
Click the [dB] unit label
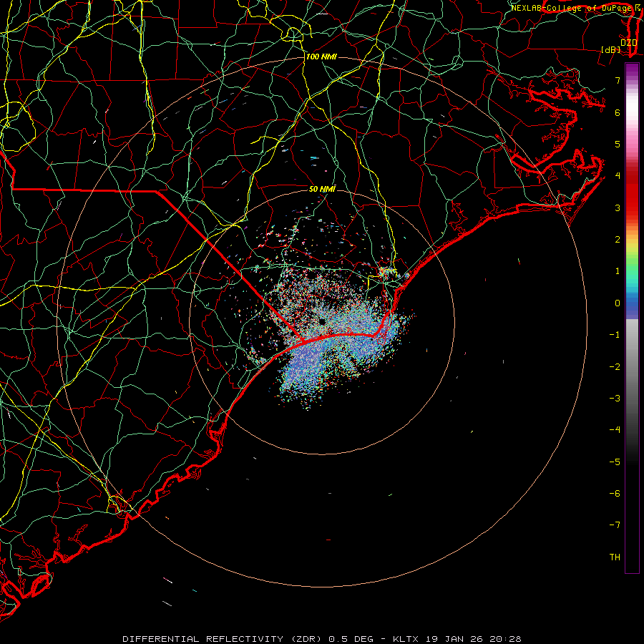coord(611,49)
